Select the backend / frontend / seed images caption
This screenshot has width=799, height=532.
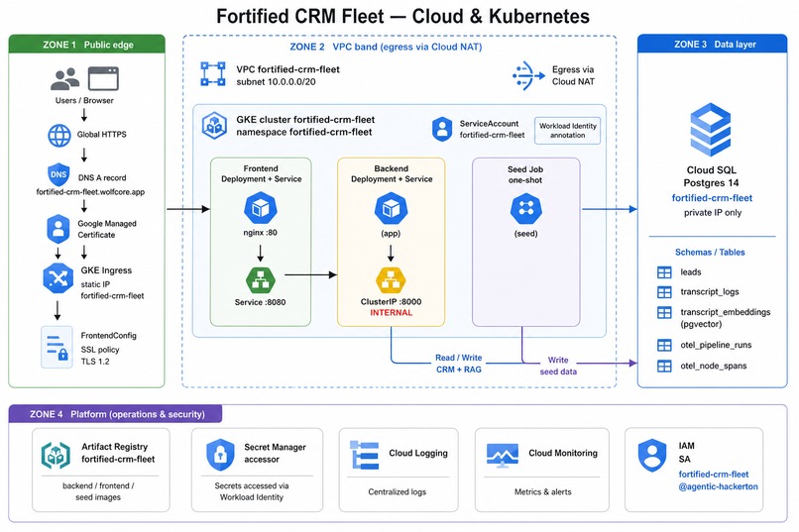(x=98, y=491)
